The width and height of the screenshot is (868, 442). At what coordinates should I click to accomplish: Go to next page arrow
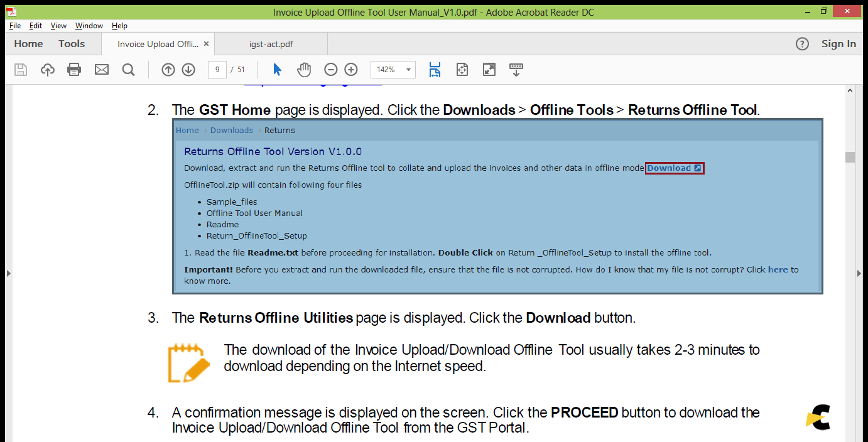pyautogui.click(x=188, y=70)
